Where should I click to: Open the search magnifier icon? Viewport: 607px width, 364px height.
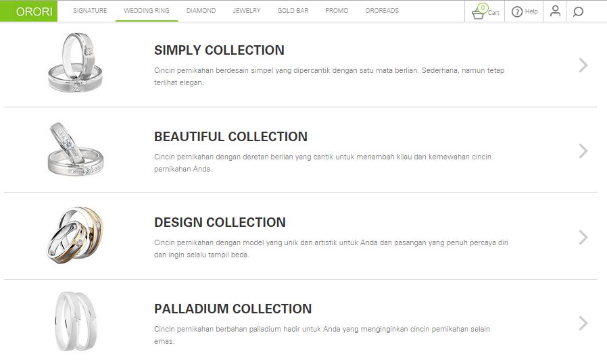(x=578, y=11)
